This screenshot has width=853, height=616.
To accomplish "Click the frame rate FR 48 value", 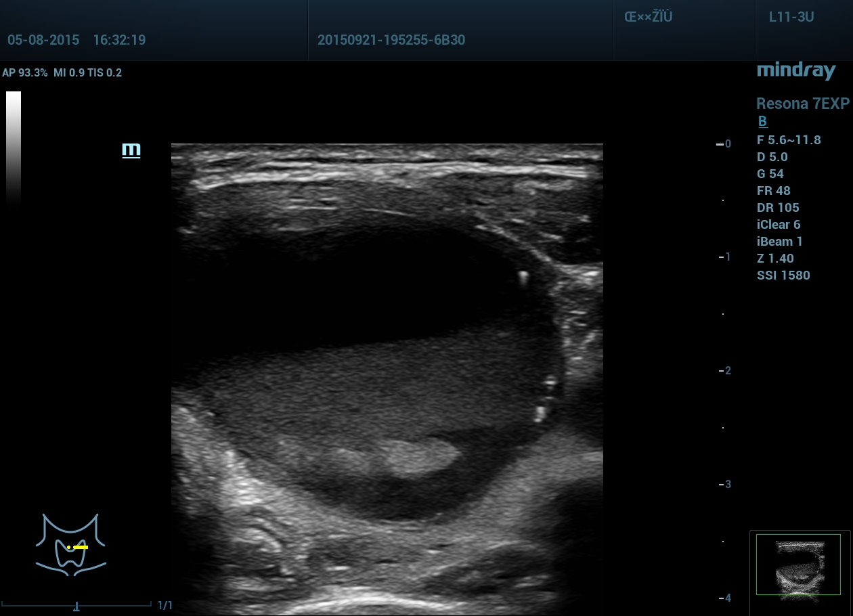I will pyautogui.click(x=774, y=191).
